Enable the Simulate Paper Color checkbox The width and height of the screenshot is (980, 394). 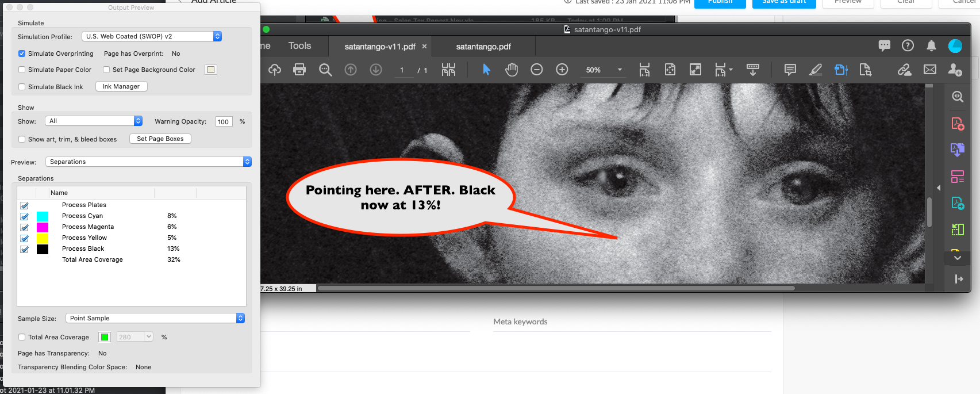click(x=22, y=70)
